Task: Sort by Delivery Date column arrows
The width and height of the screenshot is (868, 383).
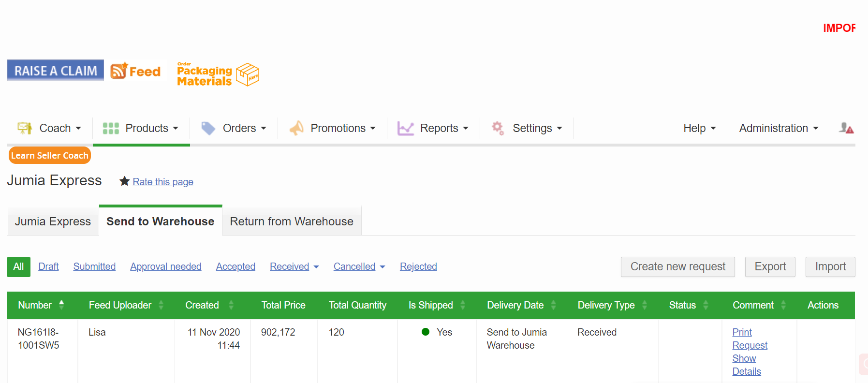Action: pyautogui.click(x=553, y=305)
